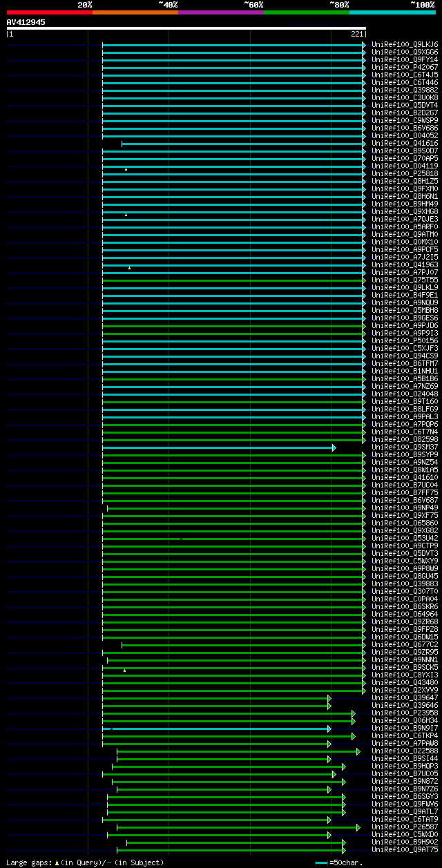Select label UniRef100_Q75T55
This screenshot has width=442, height=868.
pyautogui.click(x=405, y=280)
